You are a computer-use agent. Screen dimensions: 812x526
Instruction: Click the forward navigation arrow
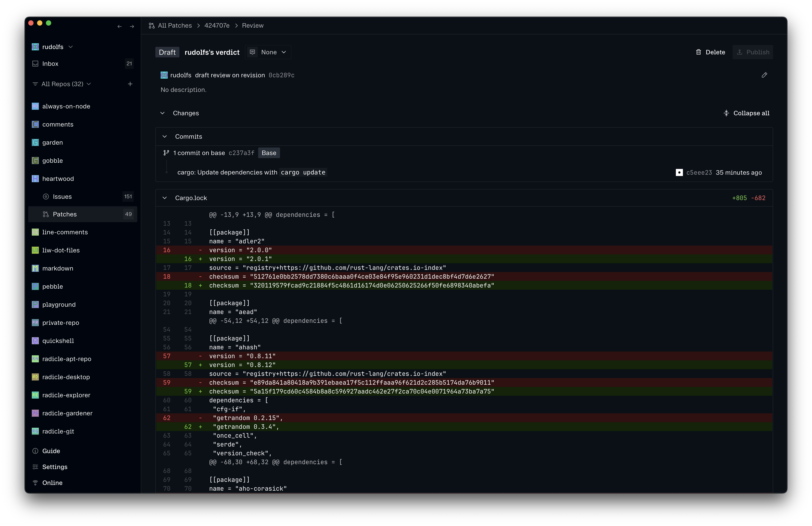pos(132,26)
